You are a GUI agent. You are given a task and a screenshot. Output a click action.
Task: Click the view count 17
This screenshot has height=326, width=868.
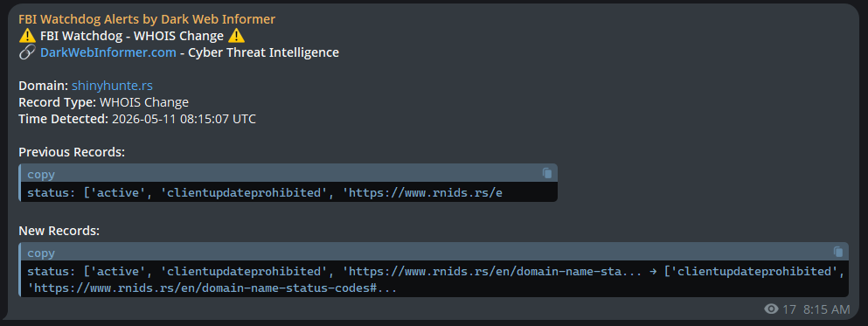click(x=788, y=309)
